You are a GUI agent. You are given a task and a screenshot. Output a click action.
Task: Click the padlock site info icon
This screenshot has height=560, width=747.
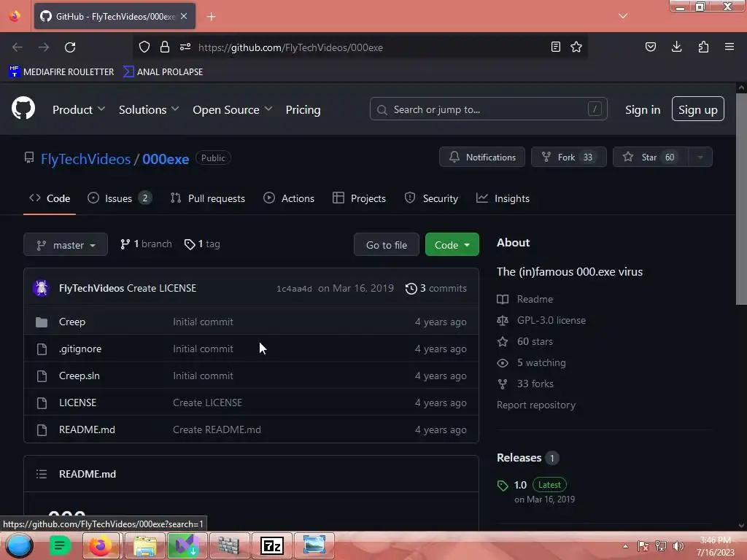pyautogui.click(x=165, y=47)
